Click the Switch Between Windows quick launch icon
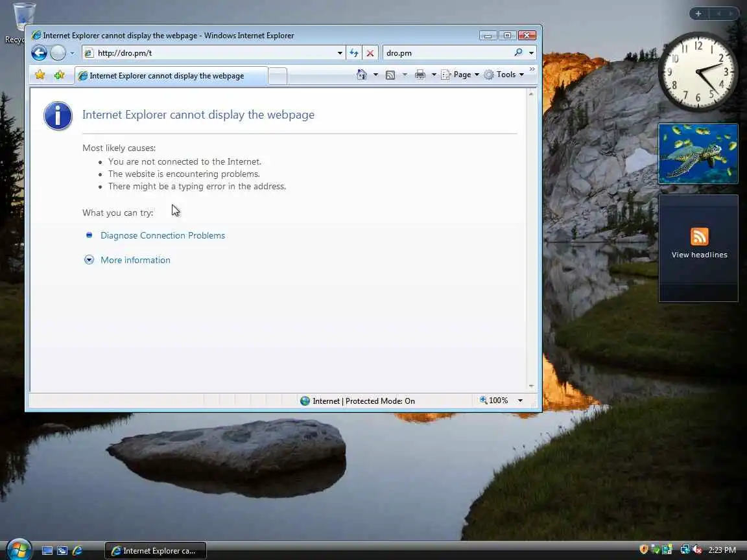The image size is (747, 560). click(62, 550)
